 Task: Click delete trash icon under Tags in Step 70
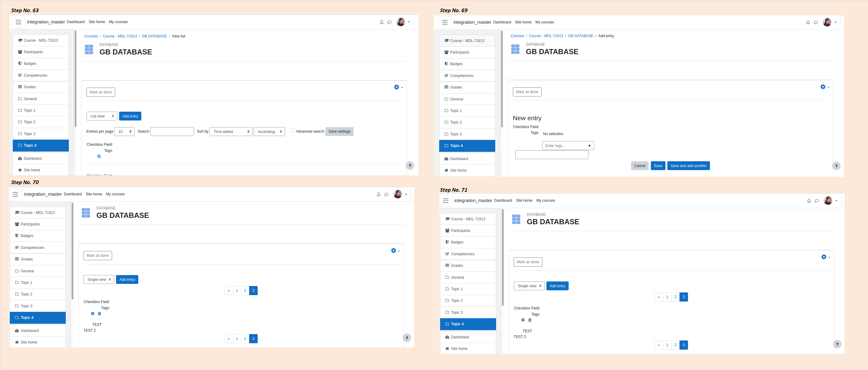point(99,314)
